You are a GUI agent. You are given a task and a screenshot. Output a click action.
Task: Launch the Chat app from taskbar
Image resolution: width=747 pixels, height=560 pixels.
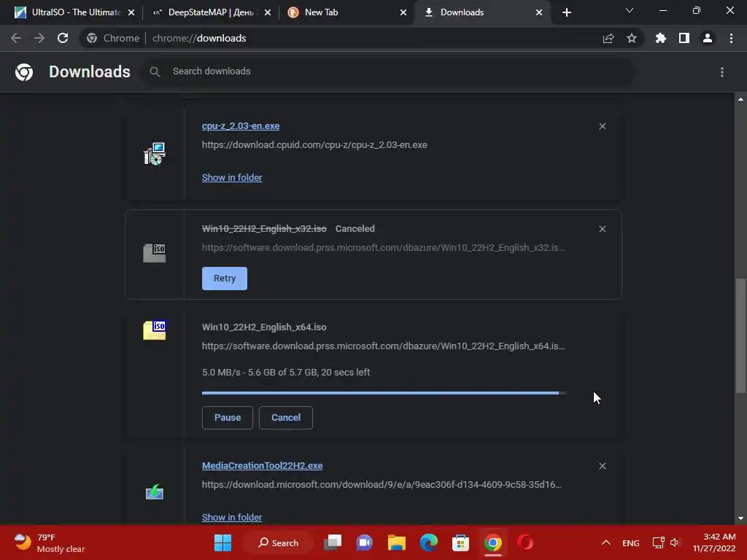click(x=365, y=542)
